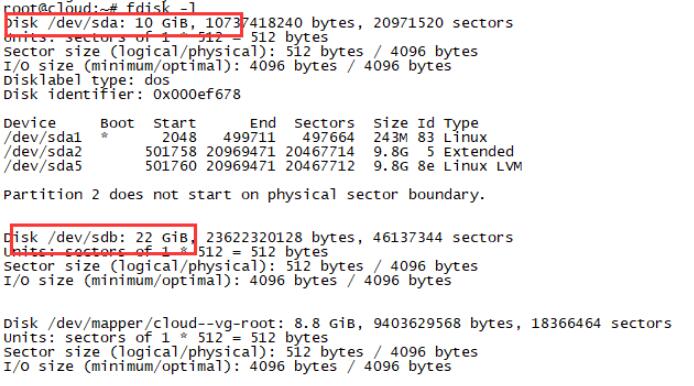Click the 20971520 sectors value
This screenshot has width=694, height=386.
[x=443, y=23]
